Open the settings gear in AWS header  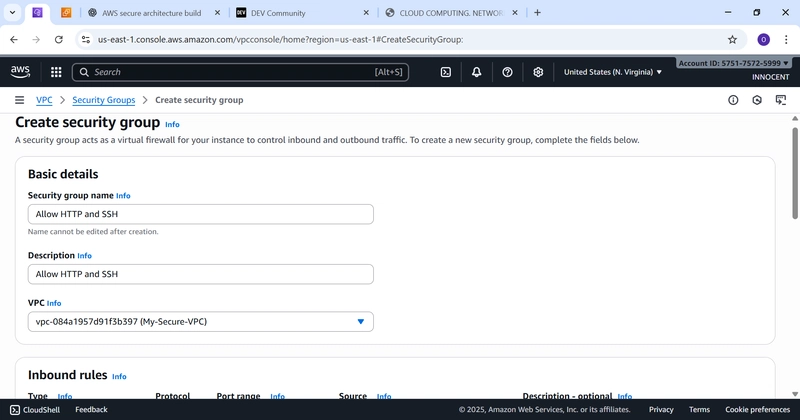click(538, 72)
